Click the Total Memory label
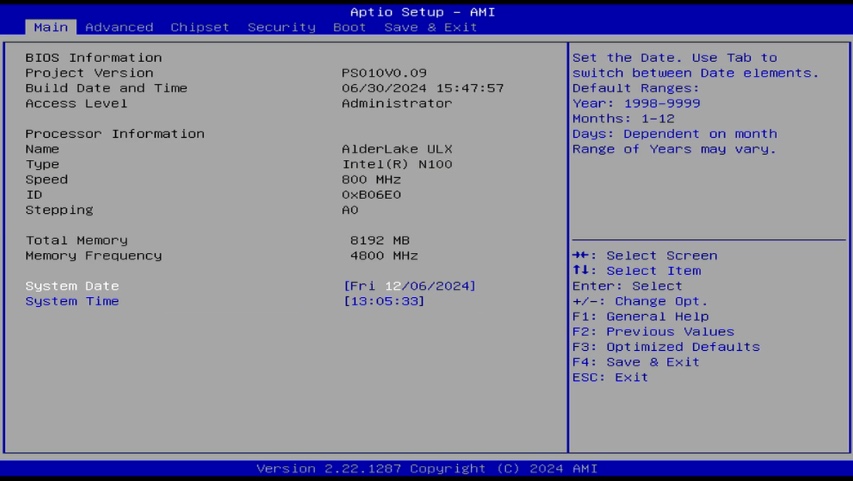Screen dimensions: 853x481 (76, 240)
